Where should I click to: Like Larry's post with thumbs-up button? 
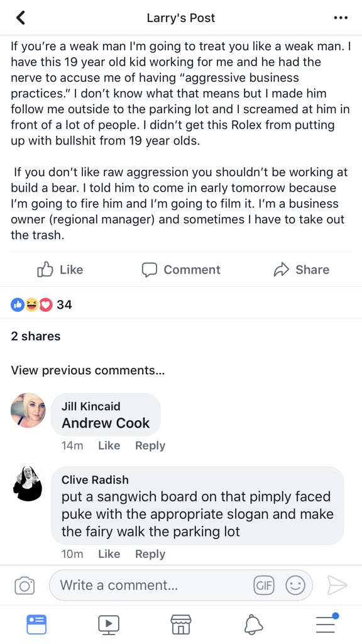(x=60, y=269)
